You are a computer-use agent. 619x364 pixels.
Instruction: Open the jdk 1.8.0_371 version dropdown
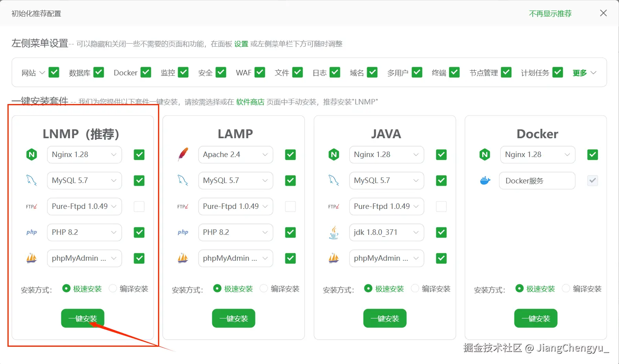click(x=387, y=232)
